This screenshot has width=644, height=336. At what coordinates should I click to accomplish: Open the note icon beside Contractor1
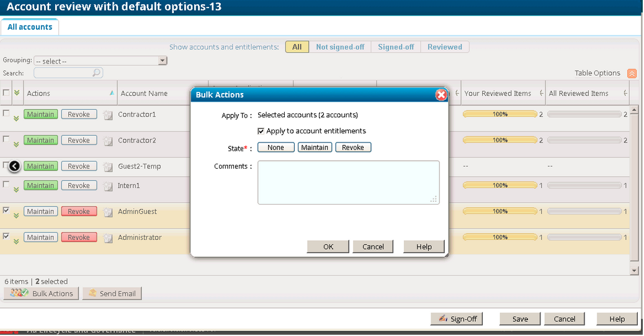(108, 115)
